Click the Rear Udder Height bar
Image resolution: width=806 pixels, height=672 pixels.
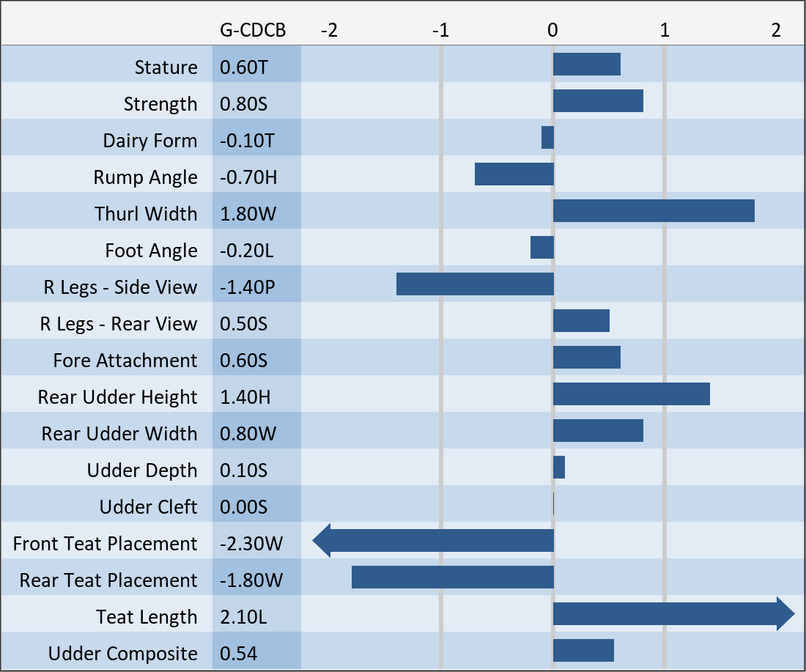(631, 394)
